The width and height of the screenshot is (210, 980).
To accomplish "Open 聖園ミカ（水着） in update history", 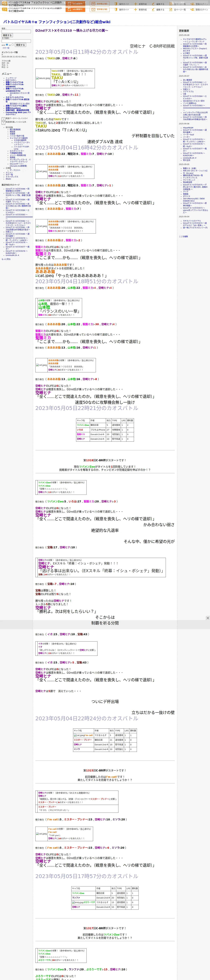I will click(190, 168).
